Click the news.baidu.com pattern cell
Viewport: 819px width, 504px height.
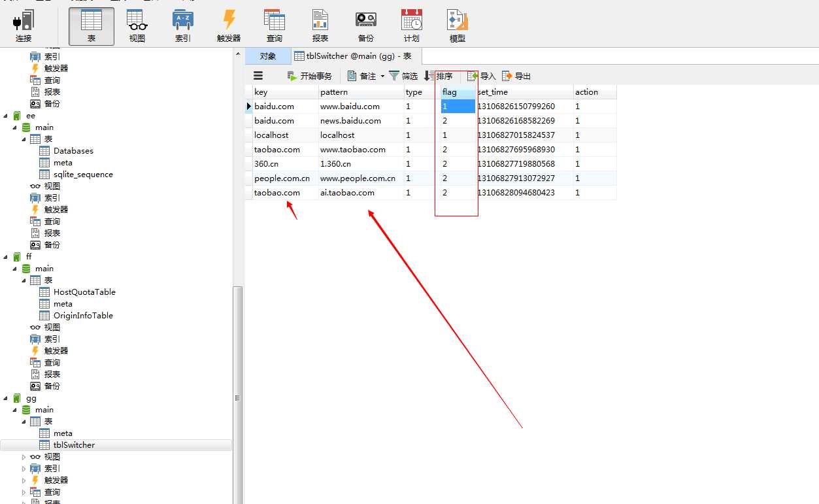tap(361, 121)
